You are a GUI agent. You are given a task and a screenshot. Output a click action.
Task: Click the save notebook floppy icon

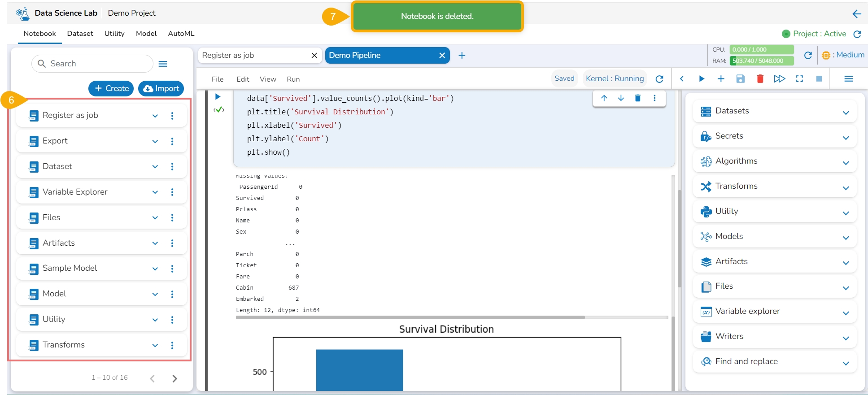tap(740, 79)
